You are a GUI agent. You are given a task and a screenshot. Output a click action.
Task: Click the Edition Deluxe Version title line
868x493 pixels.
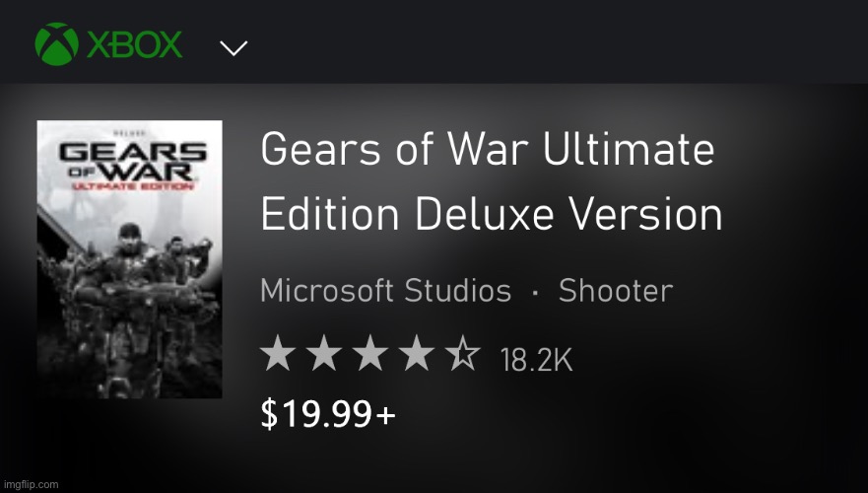click(x=491, y=215)
